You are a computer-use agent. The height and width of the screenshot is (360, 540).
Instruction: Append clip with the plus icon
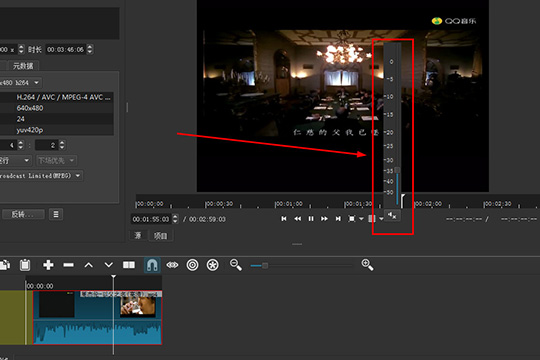point(48,265)
